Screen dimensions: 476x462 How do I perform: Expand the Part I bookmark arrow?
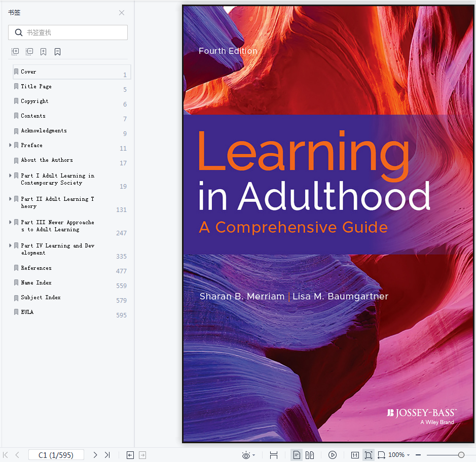click(x=10, y=175)
